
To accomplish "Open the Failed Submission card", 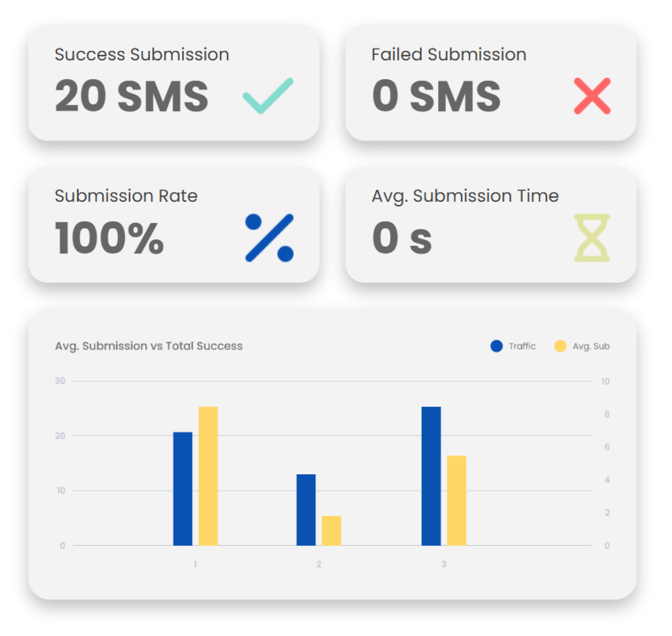I will pos(491,83).
